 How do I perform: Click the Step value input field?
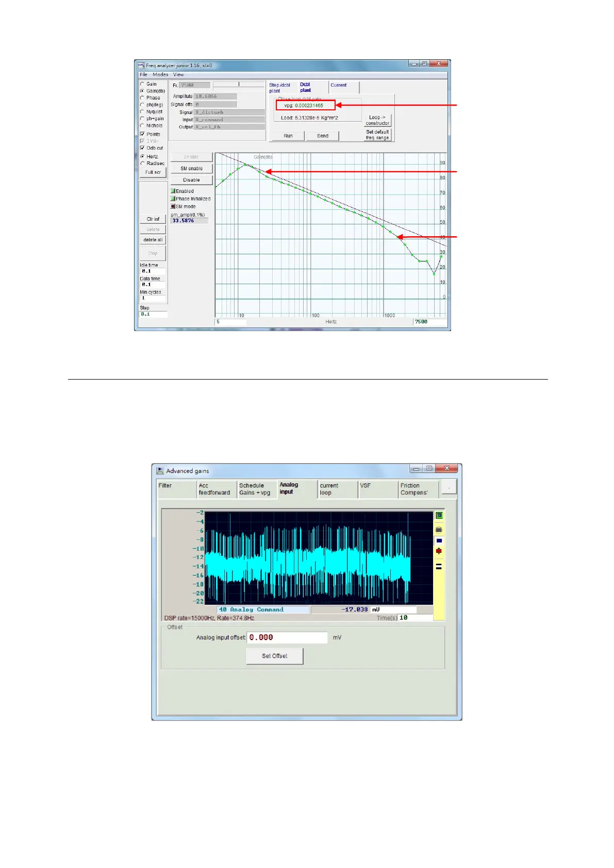click(x=154, y=314)
